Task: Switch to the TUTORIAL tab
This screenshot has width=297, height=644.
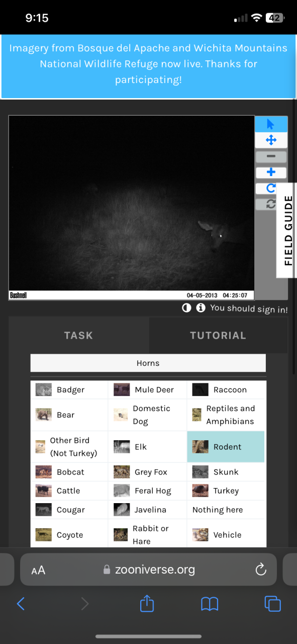Action: click(218, 336)
